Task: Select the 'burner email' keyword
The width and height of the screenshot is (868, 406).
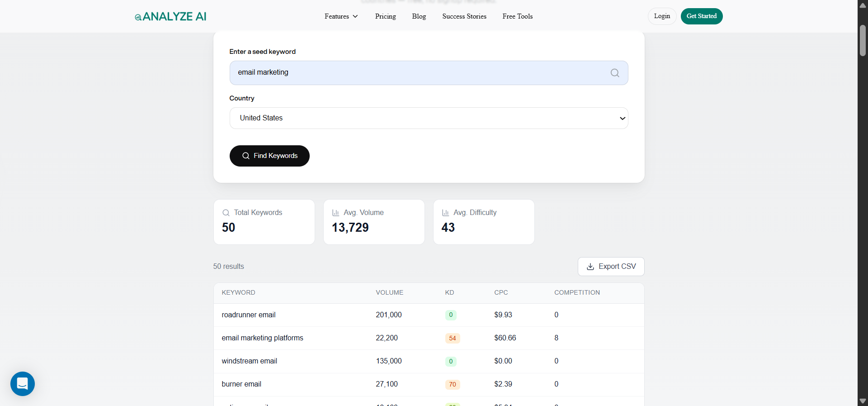Action: coord(241,384)
